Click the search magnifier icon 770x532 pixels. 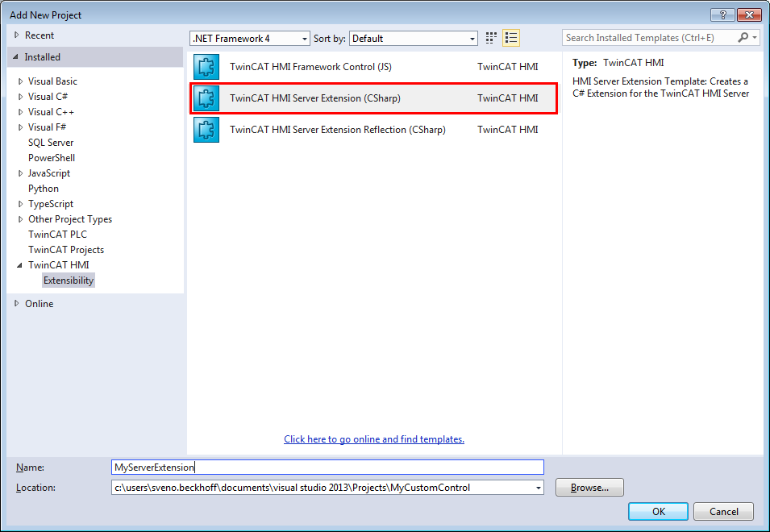tap(743, 38)
